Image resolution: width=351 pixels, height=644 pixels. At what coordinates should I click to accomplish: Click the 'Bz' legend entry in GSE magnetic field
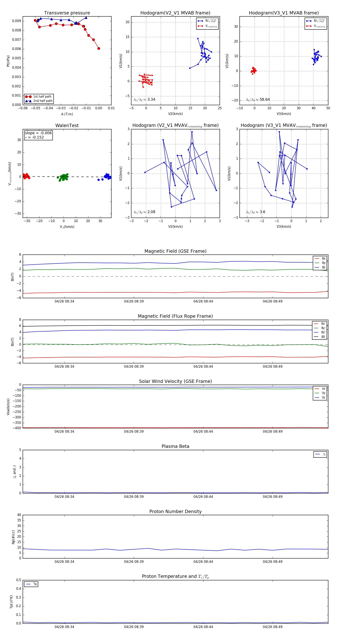click(x=320, y=267)
